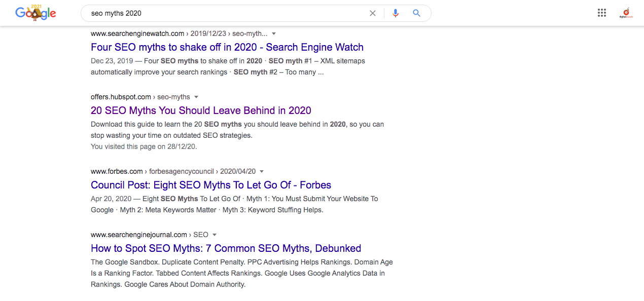Open 'How to Spot SEO Myths' result

(226, 248)
